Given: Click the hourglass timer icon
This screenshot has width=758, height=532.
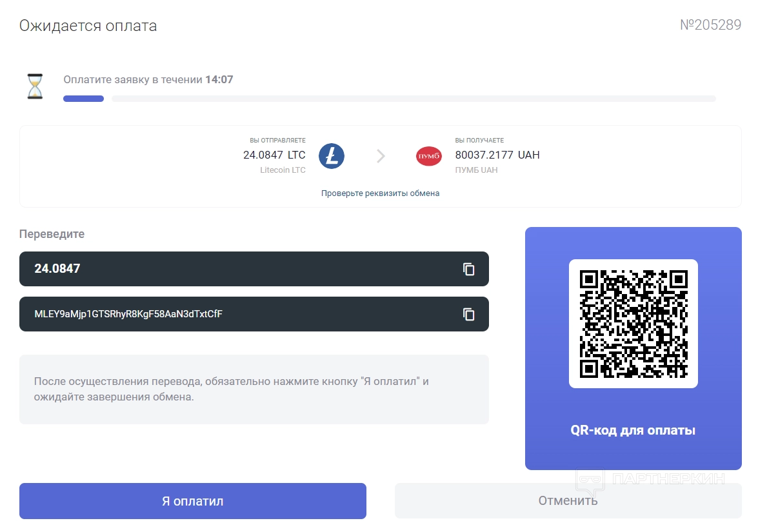Looking at the screenshot, I should click(35, 86).
